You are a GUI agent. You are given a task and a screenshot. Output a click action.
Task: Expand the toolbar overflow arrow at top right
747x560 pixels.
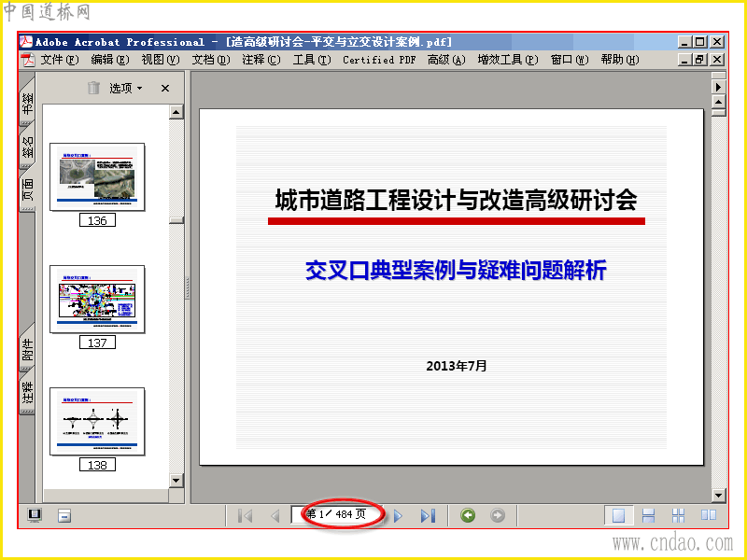coord(718,87)
